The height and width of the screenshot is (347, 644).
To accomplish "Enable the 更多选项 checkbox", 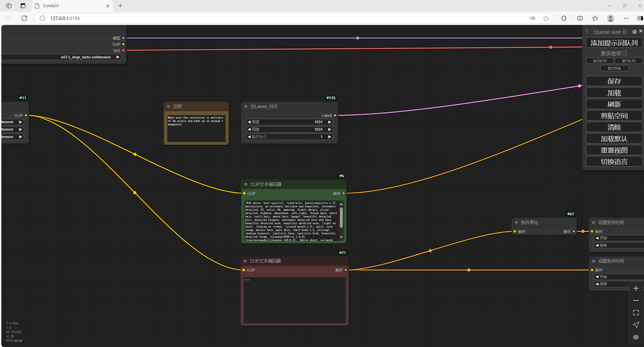I will tap(625, 53).
